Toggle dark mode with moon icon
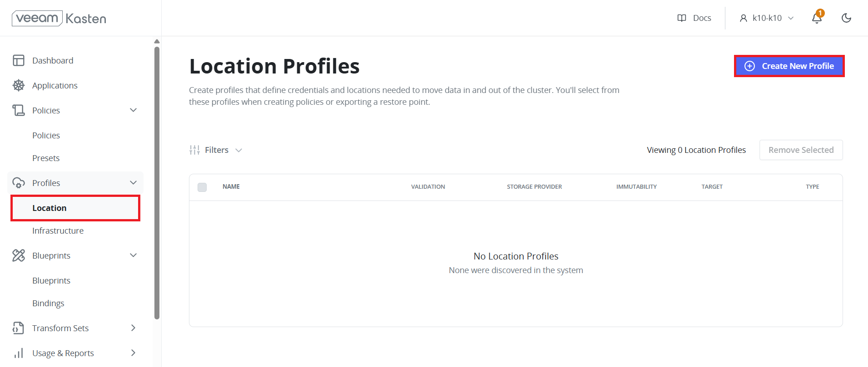The height and width of the screenshot is (367, 868). point(846,18)
